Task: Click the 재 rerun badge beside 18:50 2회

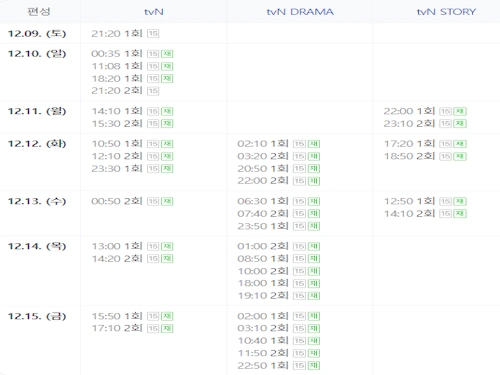Action: 460,156
